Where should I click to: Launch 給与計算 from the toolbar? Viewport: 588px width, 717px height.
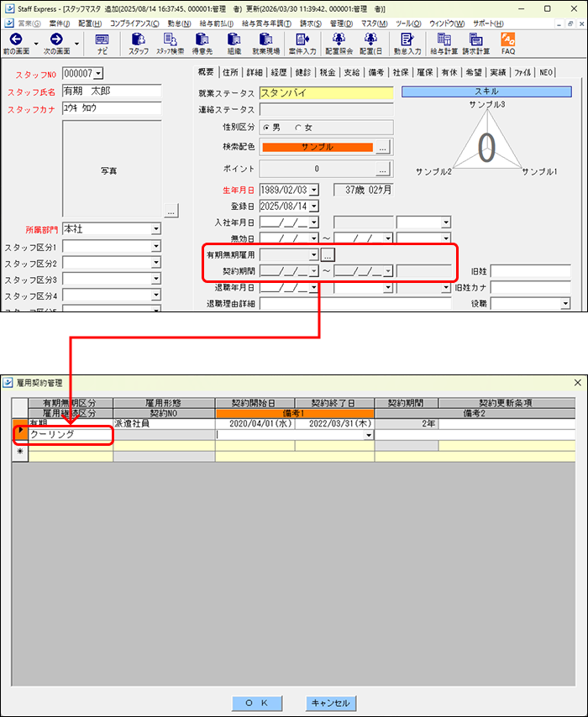444,39
